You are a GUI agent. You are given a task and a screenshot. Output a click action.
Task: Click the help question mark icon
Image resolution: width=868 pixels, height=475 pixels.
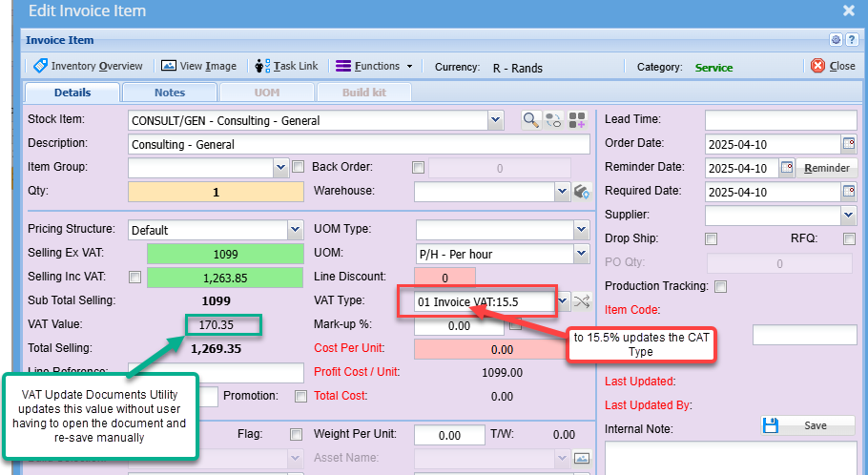coord(851,40)
